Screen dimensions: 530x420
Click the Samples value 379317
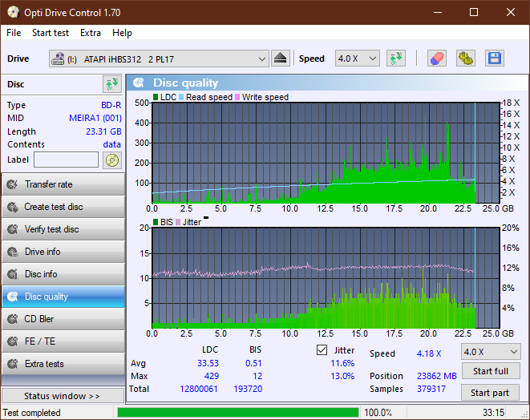pos(431,389)
